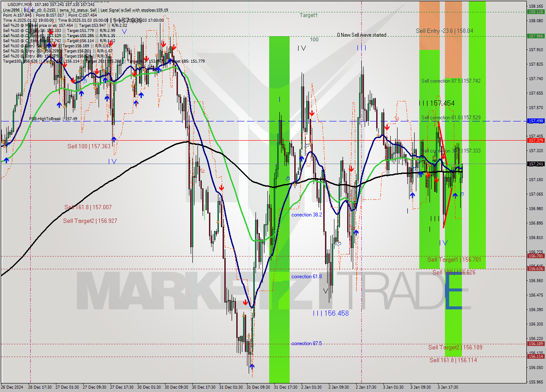Screen dimensions: 546x392
Task: Click the 'I I I 157.454' wave label
Action: click(436, 104)
